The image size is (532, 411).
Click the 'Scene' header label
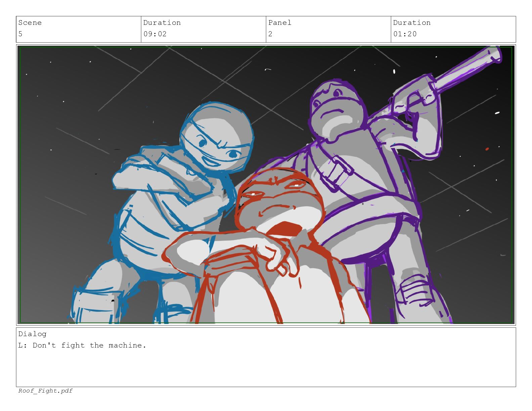pos(30,23)
